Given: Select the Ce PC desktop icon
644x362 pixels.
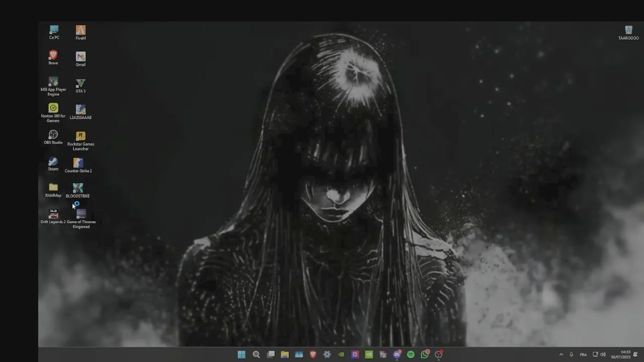Looking at the screenshot, I should [x=54, y=33].
